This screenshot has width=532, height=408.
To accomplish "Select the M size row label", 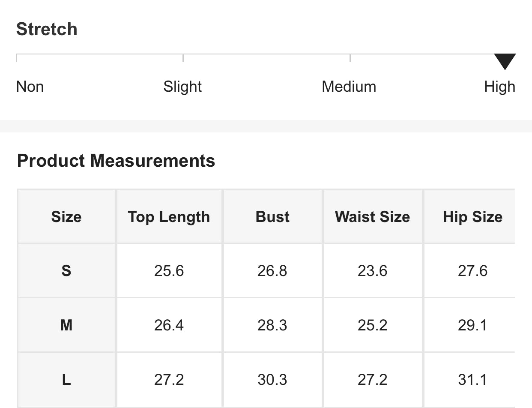I will click(x=66, y=325).
